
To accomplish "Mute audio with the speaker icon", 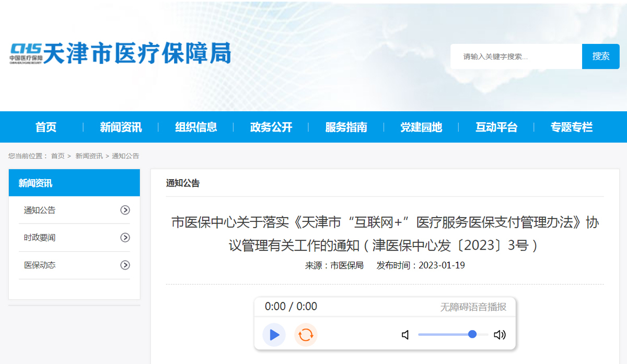I will [405, 335].
